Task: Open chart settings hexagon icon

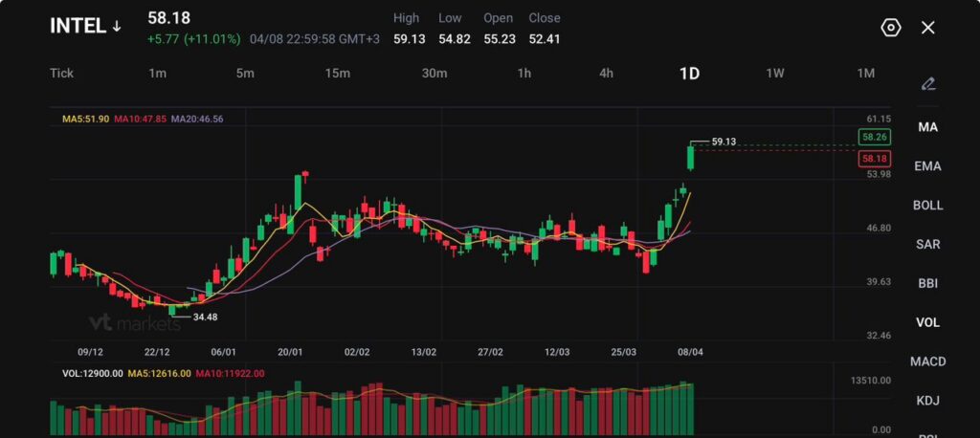Action: point(890,27)
